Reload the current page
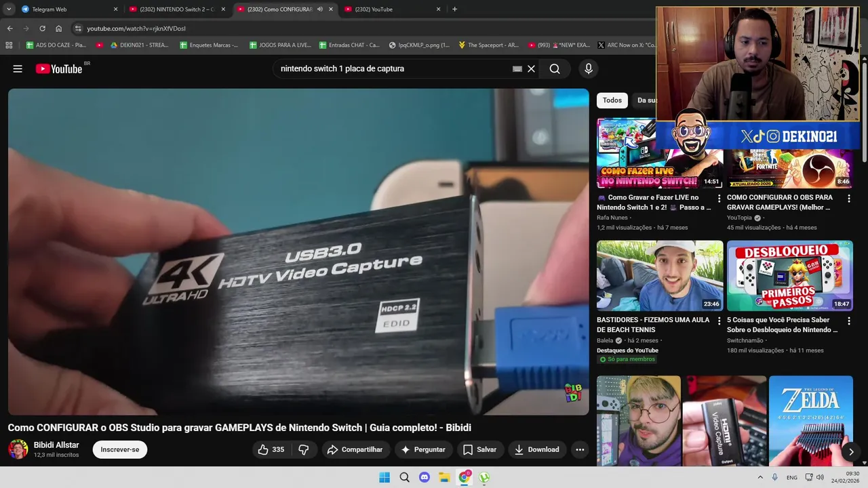Image resolution: width=868 pixels, height=488 pixels. [x=42, y=28]
